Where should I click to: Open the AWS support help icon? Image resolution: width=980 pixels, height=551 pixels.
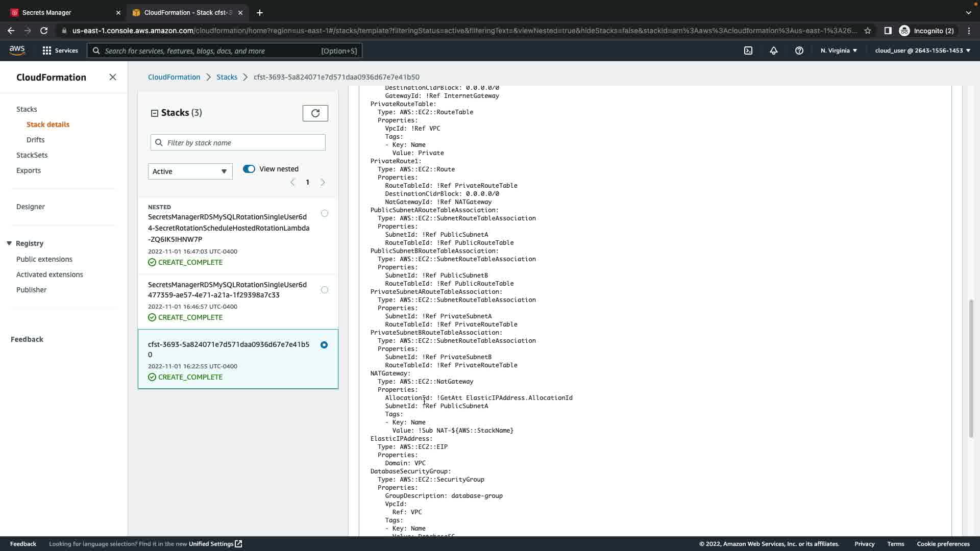point(799,51)
